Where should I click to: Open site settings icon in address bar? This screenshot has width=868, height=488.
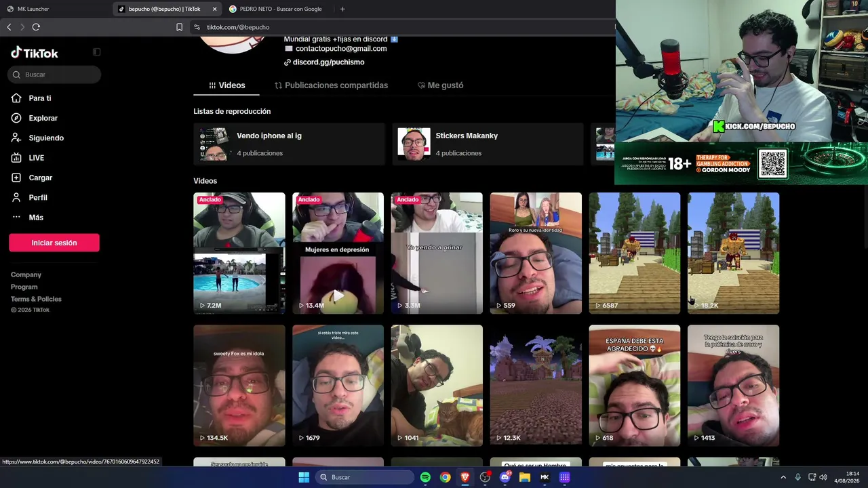[197, 27]
